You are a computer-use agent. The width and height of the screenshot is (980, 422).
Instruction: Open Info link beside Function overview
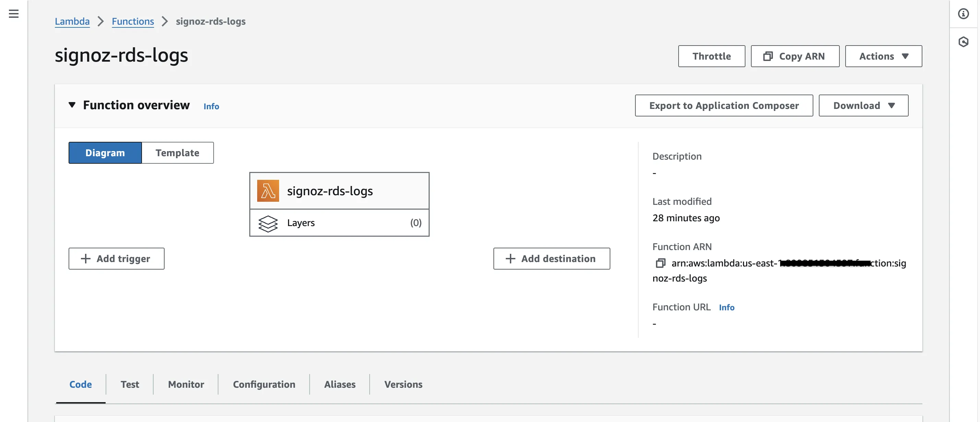coord(211,107)
